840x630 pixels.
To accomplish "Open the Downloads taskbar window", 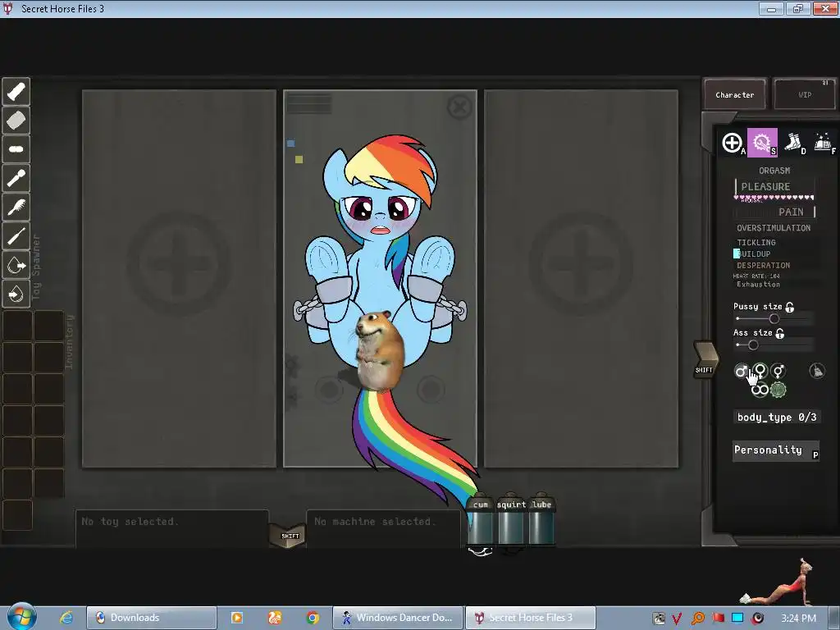I will tap(152, 618).
